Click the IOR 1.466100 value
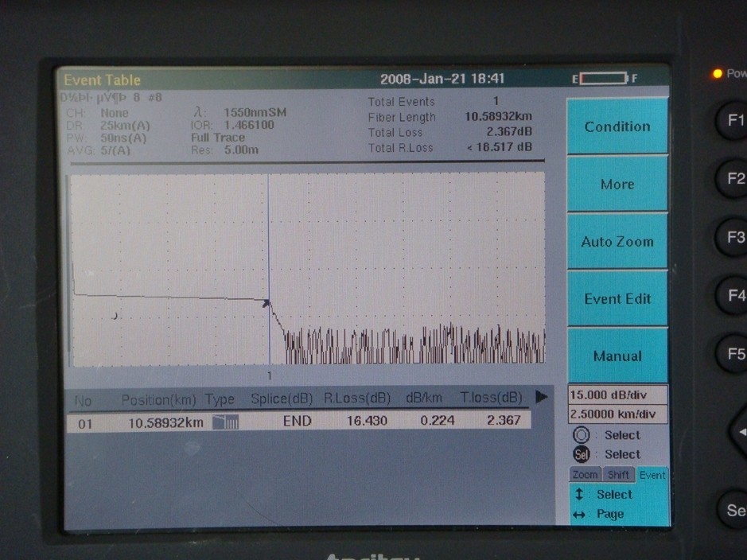 (x=249, y=125)
